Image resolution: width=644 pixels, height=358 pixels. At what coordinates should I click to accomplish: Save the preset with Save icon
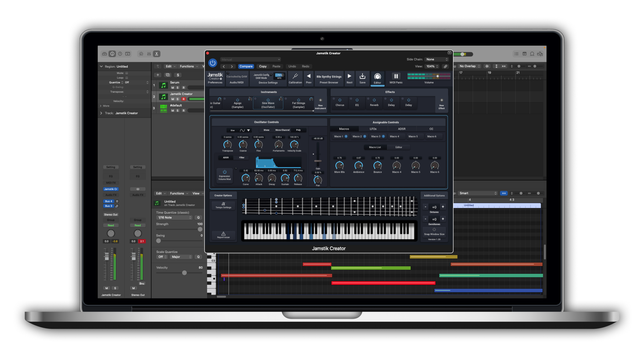click(x=362, y=76)
